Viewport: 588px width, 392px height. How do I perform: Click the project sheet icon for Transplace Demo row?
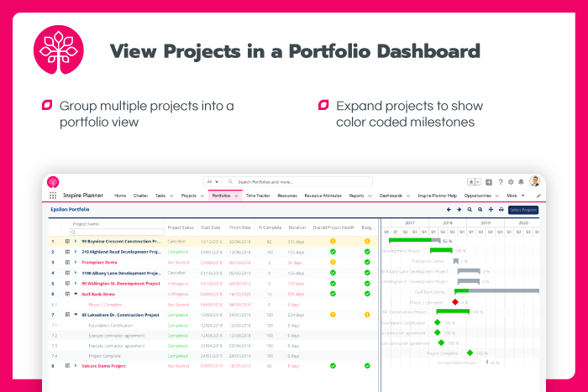67,263
